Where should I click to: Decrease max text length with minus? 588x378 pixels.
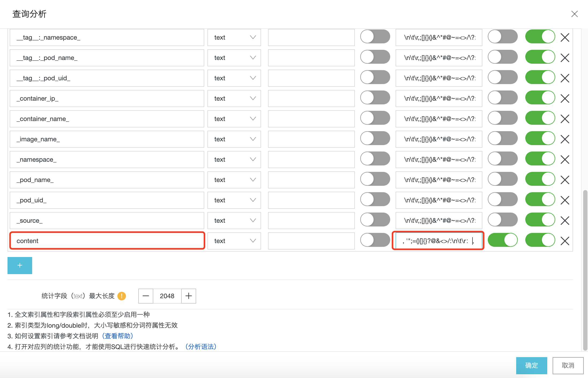[146, 296]
